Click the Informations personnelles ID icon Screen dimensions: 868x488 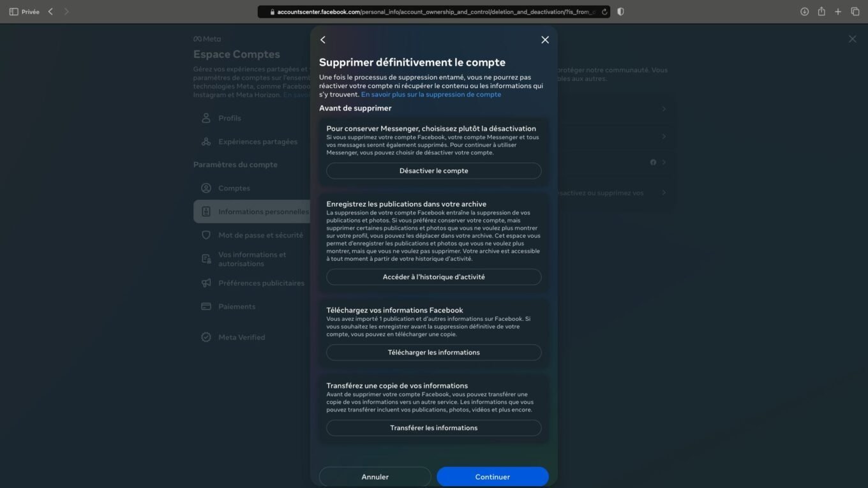pos(206,212)
